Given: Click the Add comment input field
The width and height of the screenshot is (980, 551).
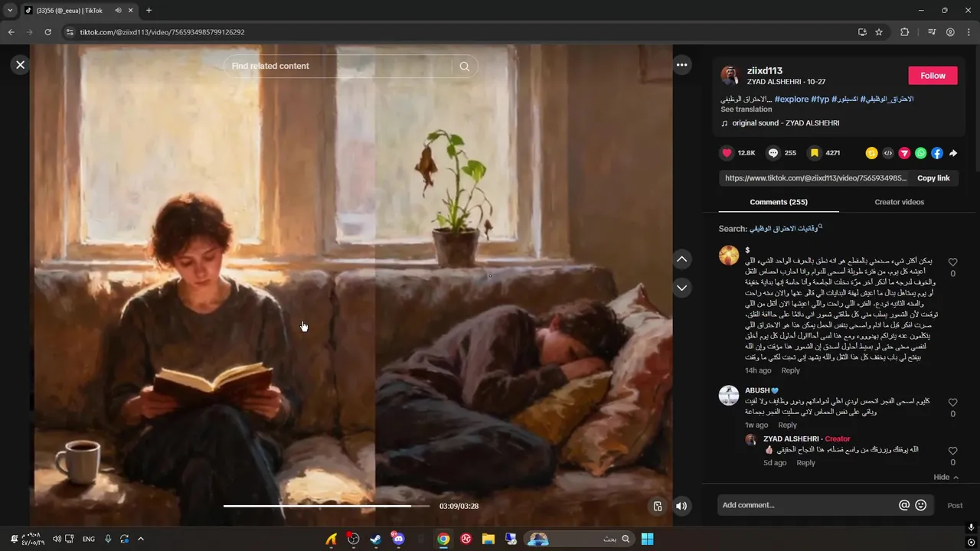Looking at the screenshot, I should click(807, 505).
